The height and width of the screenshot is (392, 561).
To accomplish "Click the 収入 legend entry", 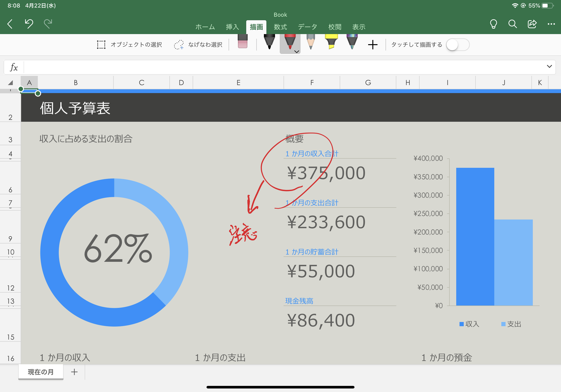I will click(x=469, y=324).
